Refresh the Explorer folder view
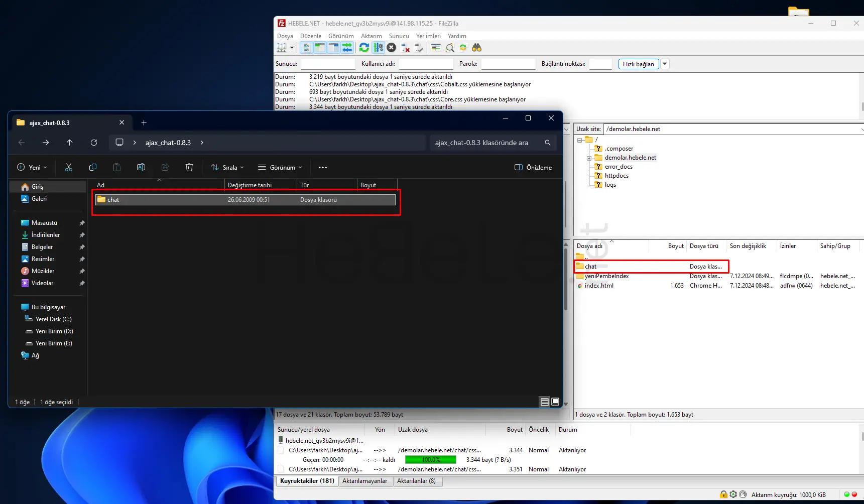This screenshot has width=864, height=504. pos(94,143)
